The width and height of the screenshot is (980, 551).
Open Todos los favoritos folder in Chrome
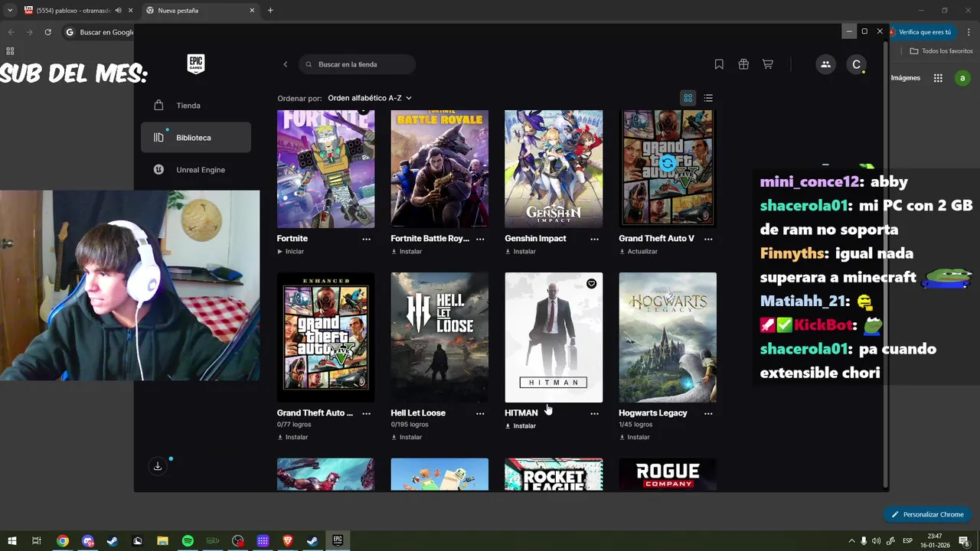(x=942, y=51)
